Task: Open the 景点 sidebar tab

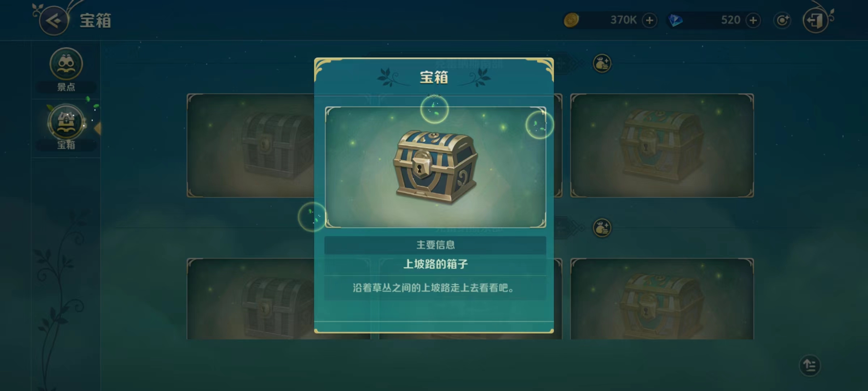Action: tap(66, 70)
